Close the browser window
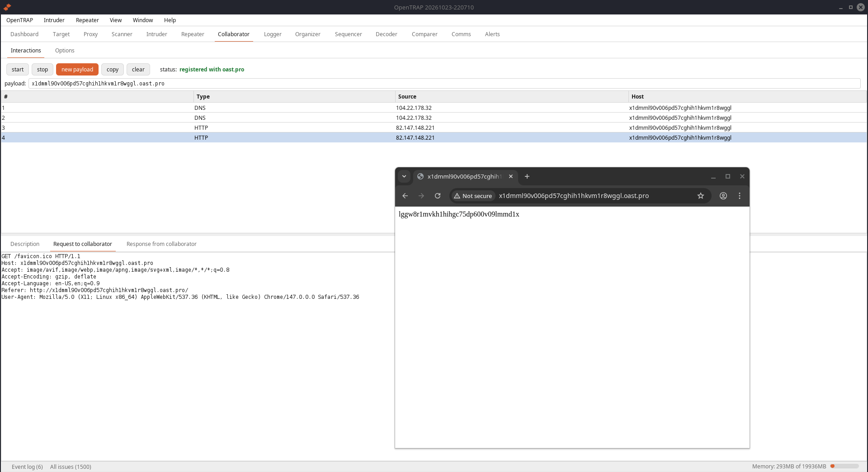 [742, 176]
